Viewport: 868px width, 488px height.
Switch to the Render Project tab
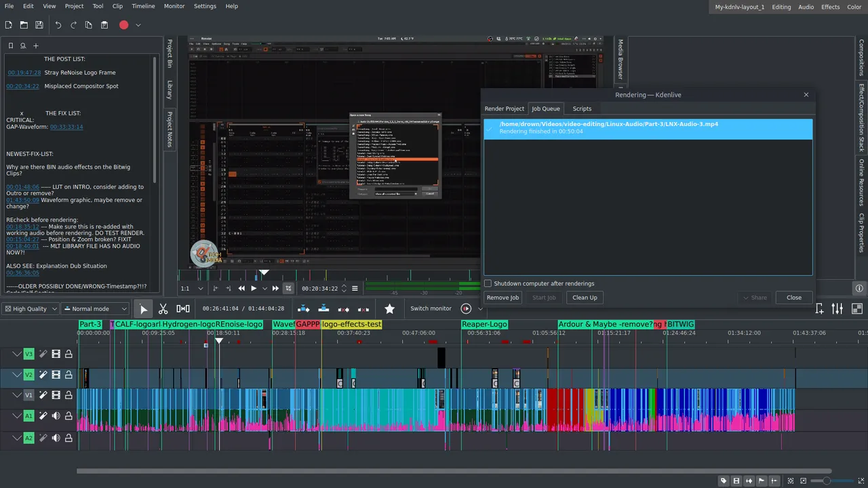(x=504, y=108)
